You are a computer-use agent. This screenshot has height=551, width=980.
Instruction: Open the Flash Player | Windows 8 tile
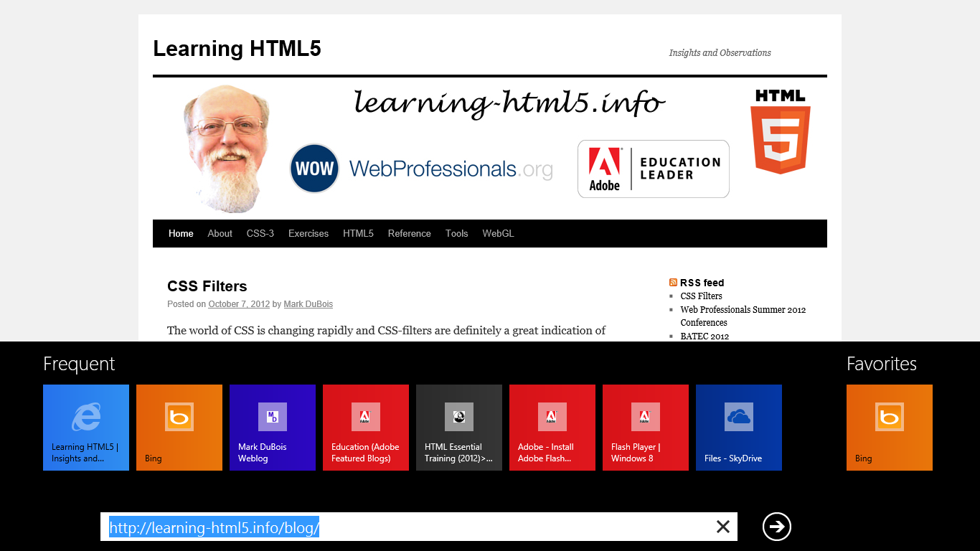click(646, 428)
